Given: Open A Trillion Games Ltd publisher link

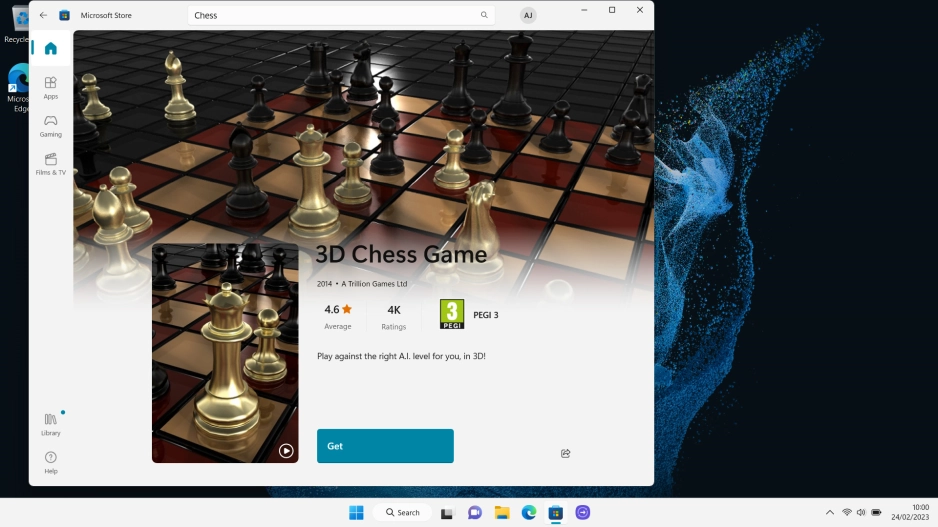Looking at the screenshot, I should (375, 284).
